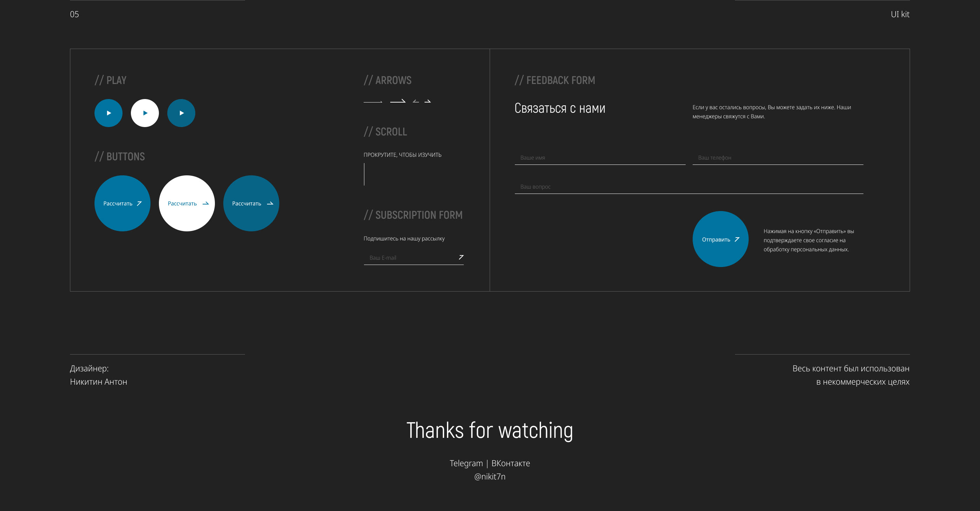
Task: Click the small gray left arrow icon
Action: (x=416, y=101)
